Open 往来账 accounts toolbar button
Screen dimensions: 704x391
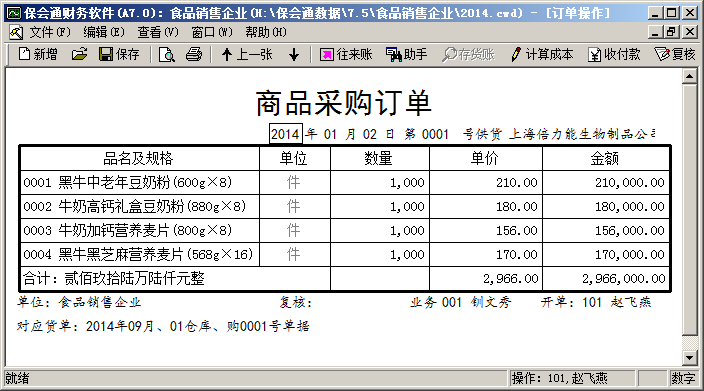345,54
